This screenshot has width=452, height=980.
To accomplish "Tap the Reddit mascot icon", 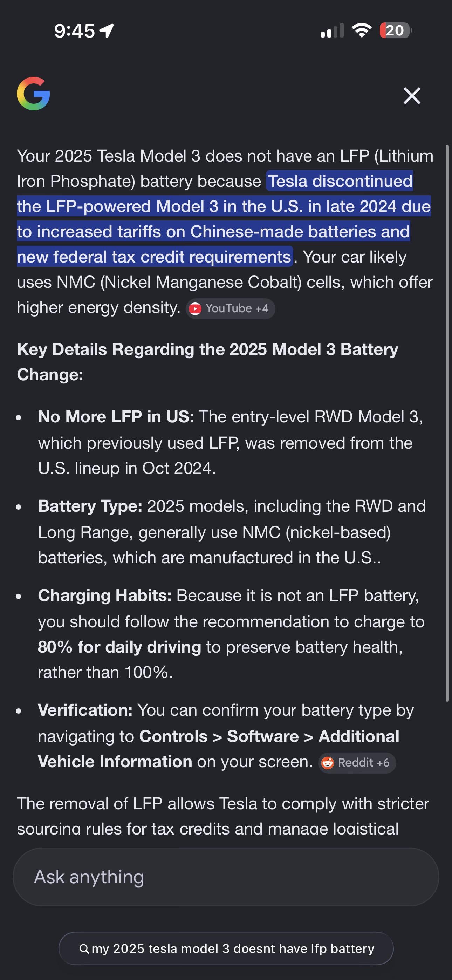I will pos(328,763).
